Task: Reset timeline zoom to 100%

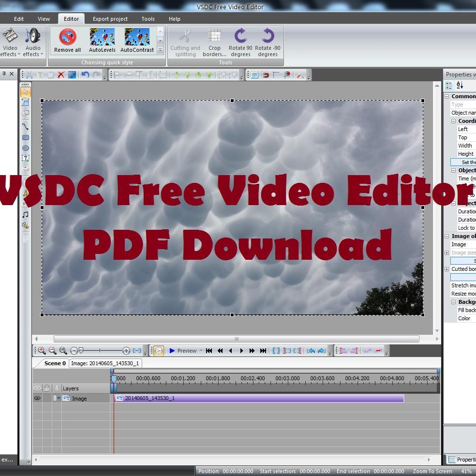Action: [x=63, y=351]
